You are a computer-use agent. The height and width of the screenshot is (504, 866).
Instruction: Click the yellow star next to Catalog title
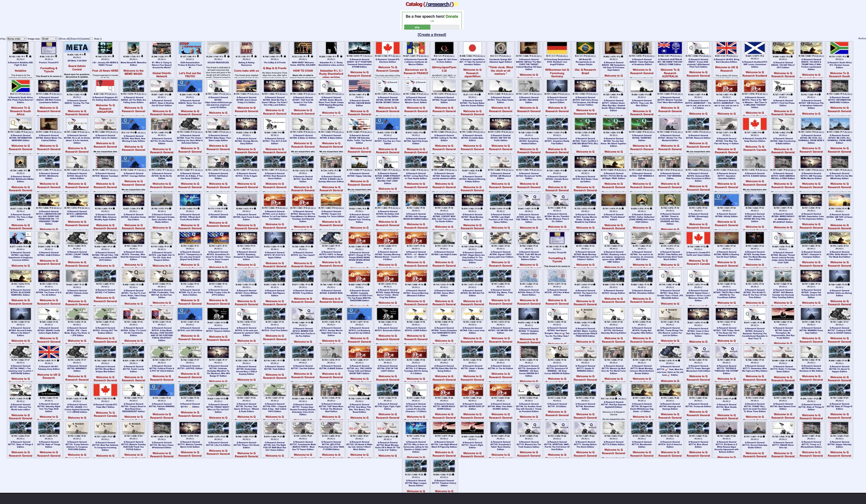click(x=456, y=4)
